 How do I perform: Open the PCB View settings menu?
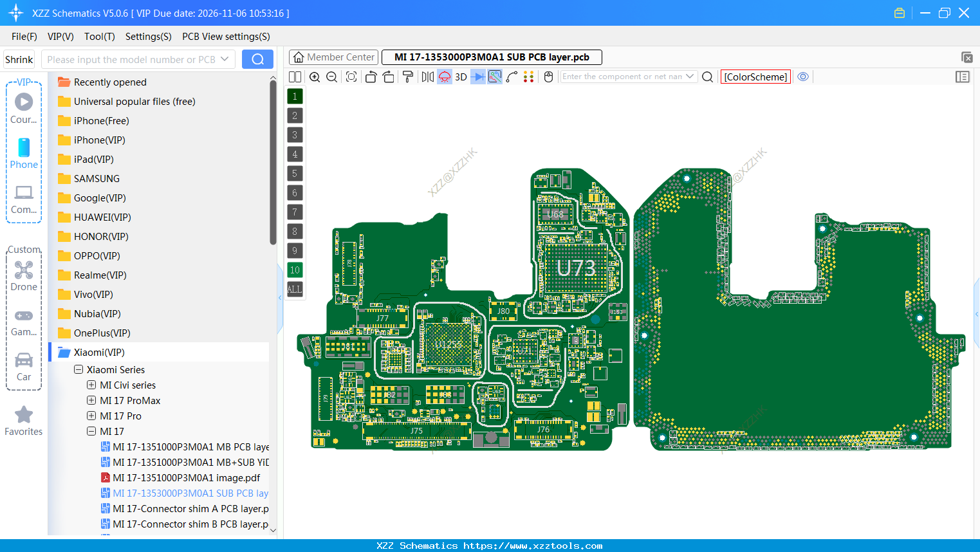tap(226, 37)
